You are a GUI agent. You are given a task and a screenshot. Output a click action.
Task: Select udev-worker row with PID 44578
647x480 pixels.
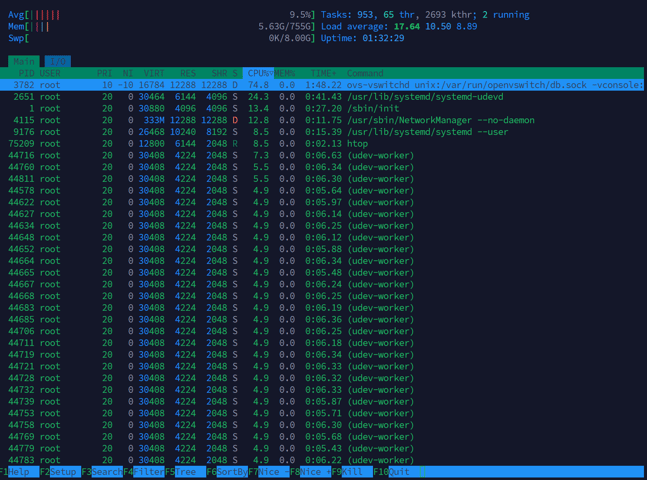click(322, 190)
